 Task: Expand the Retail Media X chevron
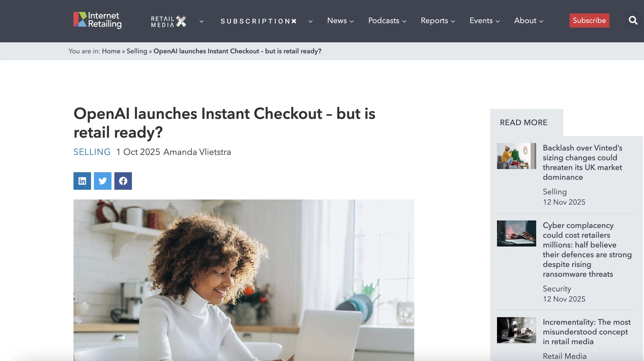pyautogui.click(x=202, y=21)
